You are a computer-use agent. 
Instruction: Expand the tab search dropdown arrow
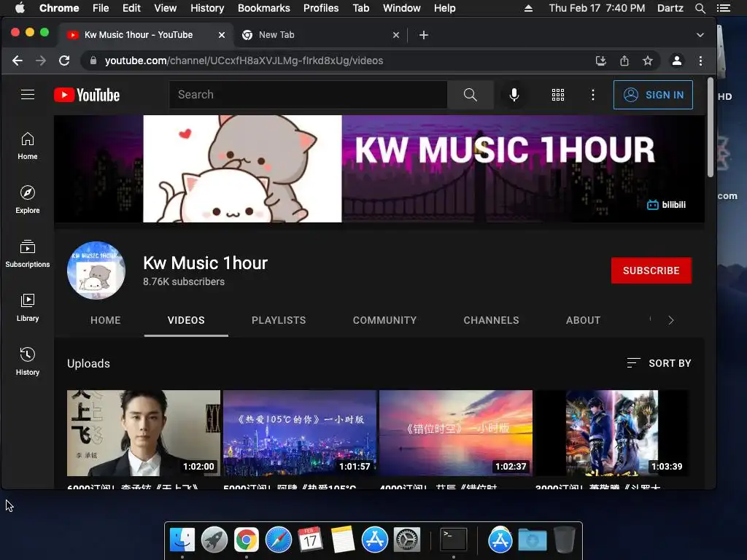[700, 35]
